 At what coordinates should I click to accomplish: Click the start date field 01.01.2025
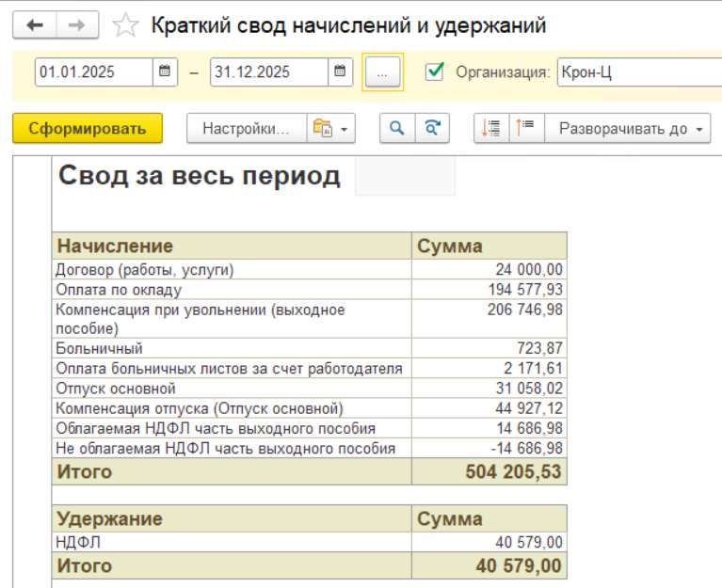94,72
